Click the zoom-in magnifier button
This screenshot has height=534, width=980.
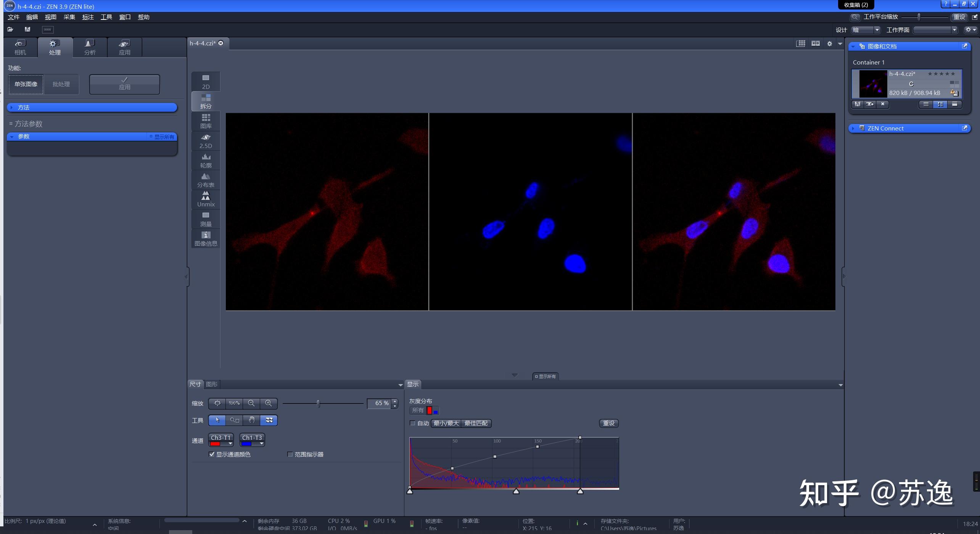[269, 403]
